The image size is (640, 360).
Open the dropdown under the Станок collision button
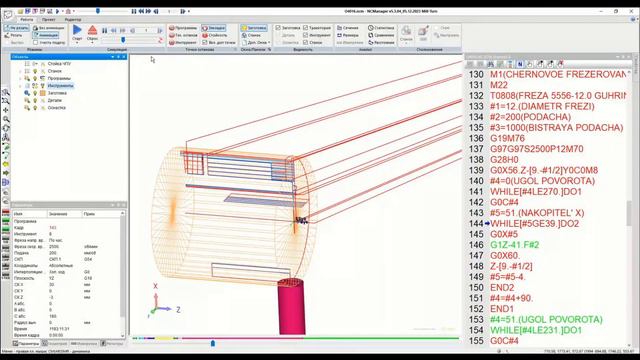coord(406,42)
